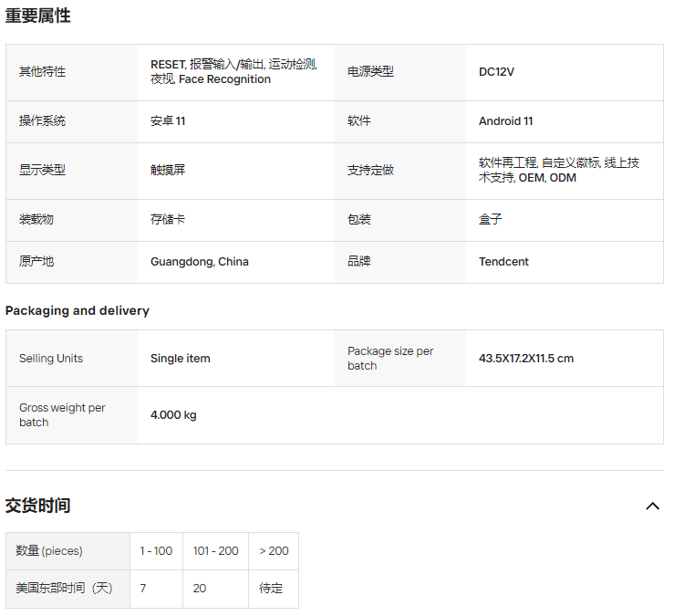Select the Android 11 value
This screenshot has width=674, height=616.
pos(506,120)
